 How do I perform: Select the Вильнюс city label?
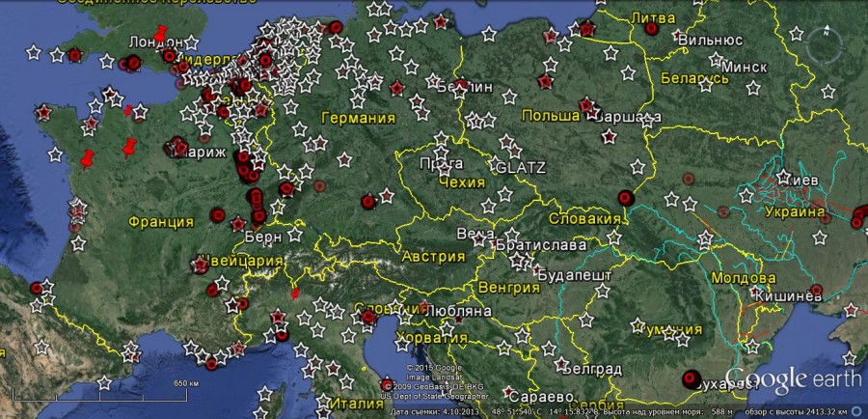click(x=710, y=41)
